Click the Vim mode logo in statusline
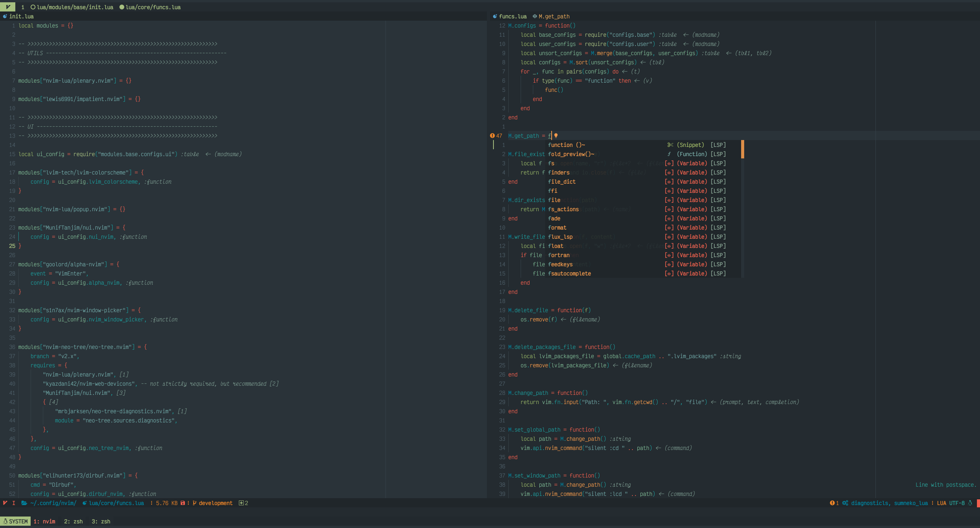Screen dimensions: 980x528 tap(5, 503)
